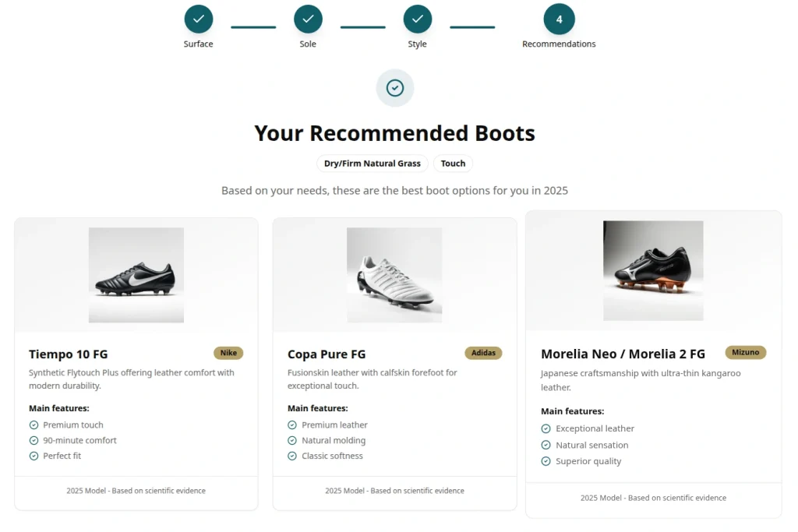This screenshot has width=798, height=532.
Task: Click the Premium touch checkmark icon
Action: click(33, 425)
